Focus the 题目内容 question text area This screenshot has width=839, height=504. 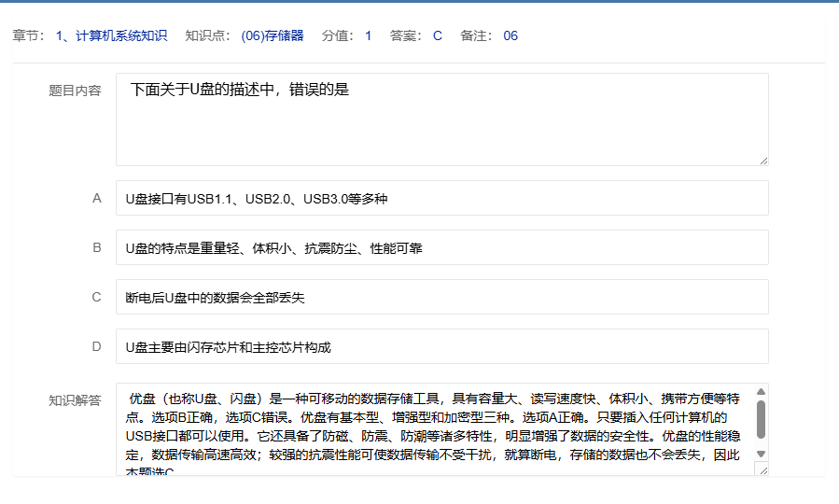click(441, 119)
